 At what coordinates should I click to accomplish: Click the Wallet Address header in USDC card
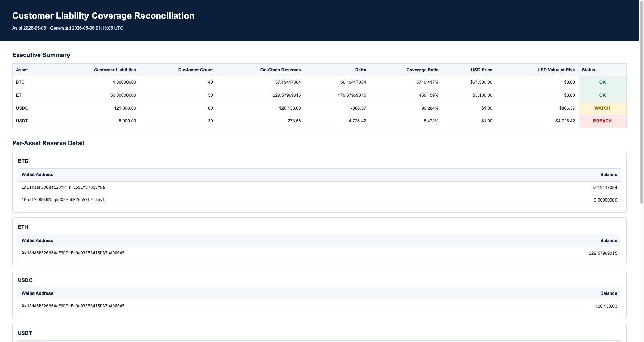pyautogui.click(x=37, y=293)
